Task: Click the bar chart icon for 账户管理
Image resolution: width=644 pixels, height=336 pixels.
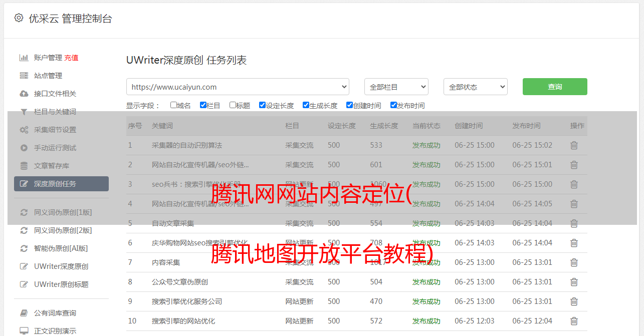Action: (x=24, y=58)
